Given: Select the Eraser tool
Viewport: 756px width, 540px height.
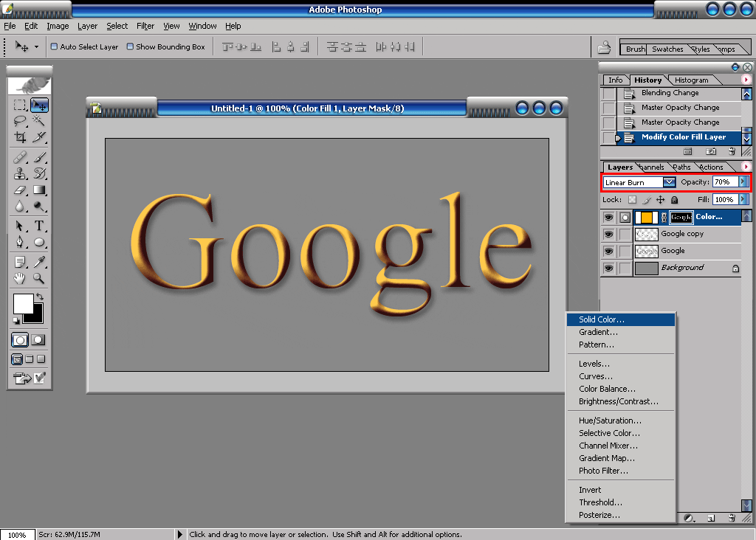Looking at the screenshot, I should click(20, 190).
